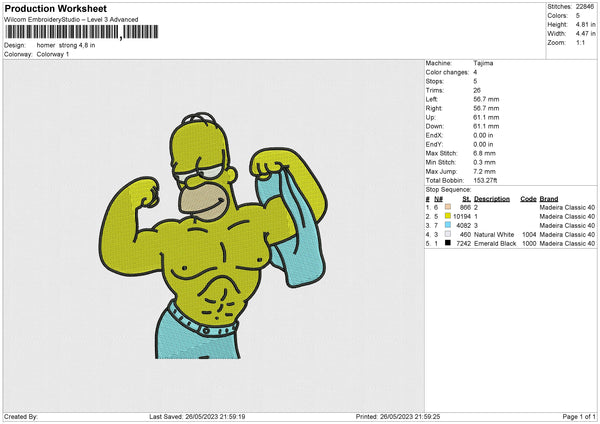Click the 'Colorway 1' value
The image size is (600, 424).
click(53, 54)
